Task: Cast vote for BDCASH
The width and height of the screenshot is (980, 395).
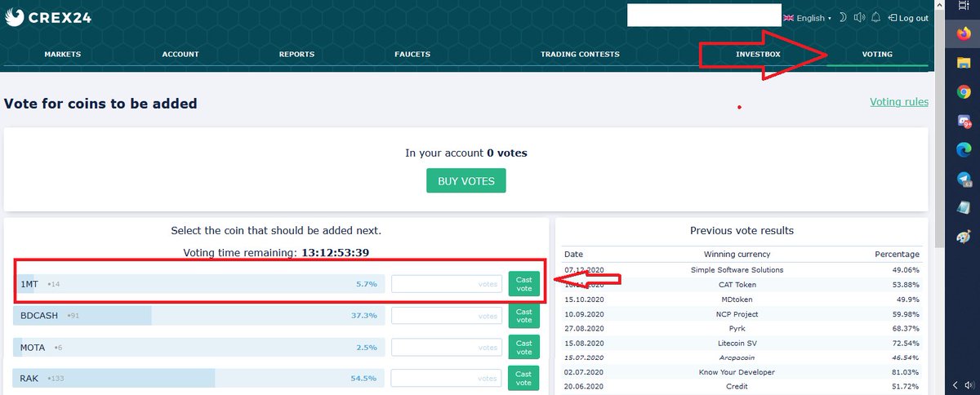Action: click(523, 316)
